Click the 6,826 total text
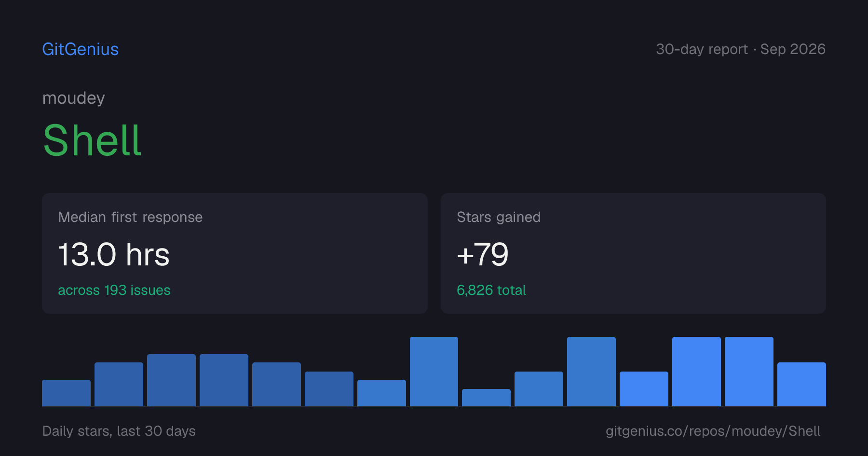Screen dimensions: 868x456 [491, 290]
